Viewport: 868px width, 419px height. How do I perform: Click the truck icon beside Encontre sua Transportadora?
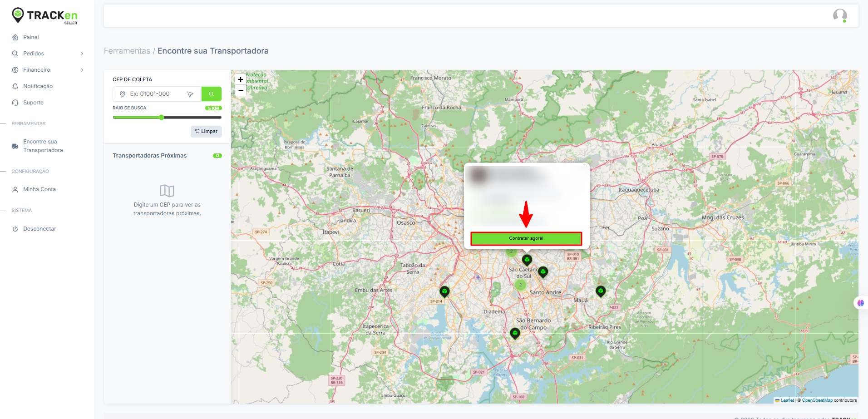pos(15,146)
